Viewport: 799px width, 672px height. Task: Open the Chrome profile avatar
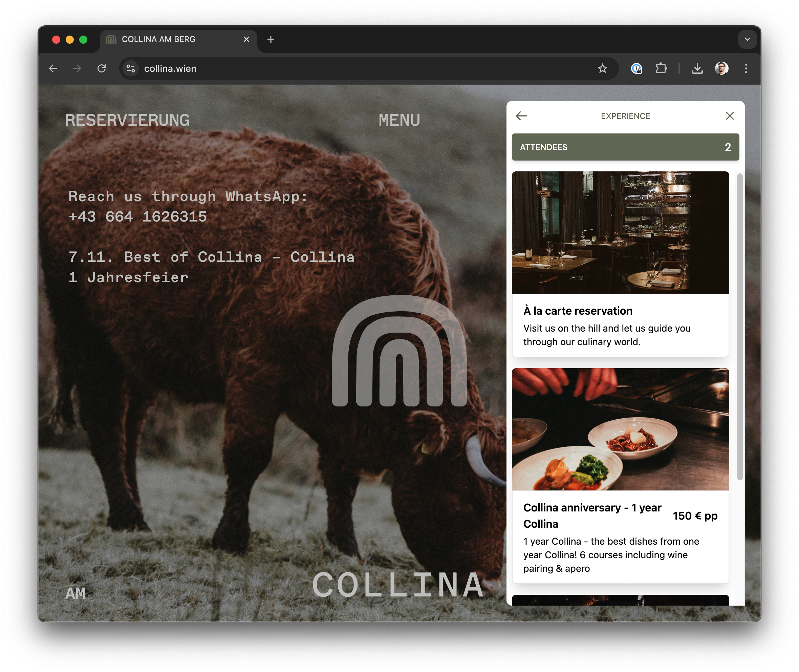point(721,68)
